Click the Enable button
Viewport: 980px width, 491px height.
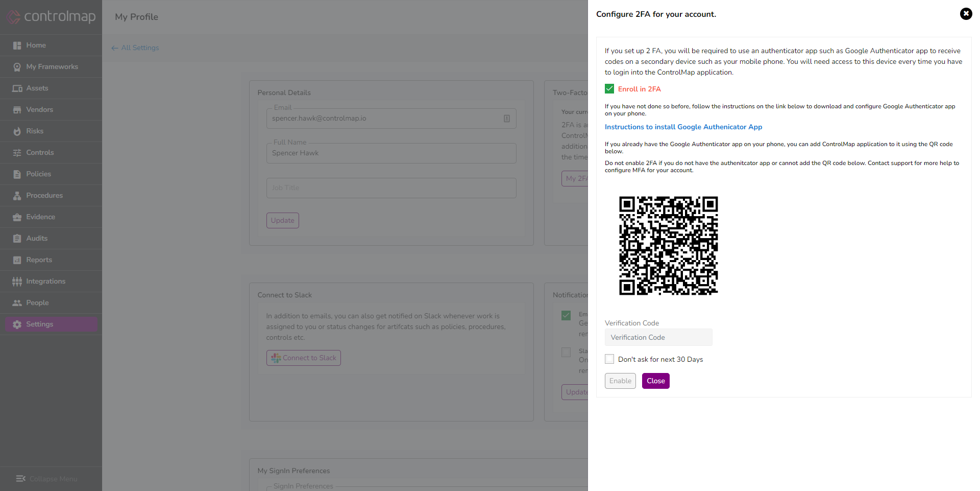click(620, 381)
